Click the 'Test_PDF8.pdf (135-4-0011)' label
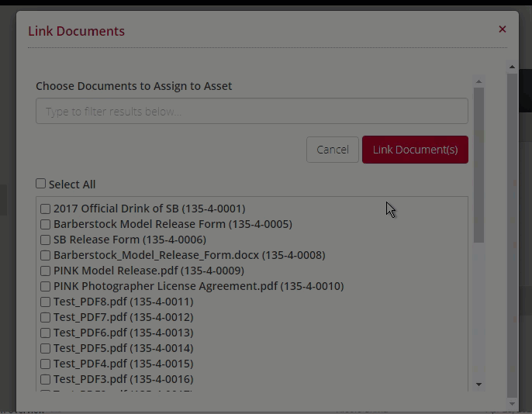Image resolution: width=532 pixels, height=414 pixels. coord(123,302)
